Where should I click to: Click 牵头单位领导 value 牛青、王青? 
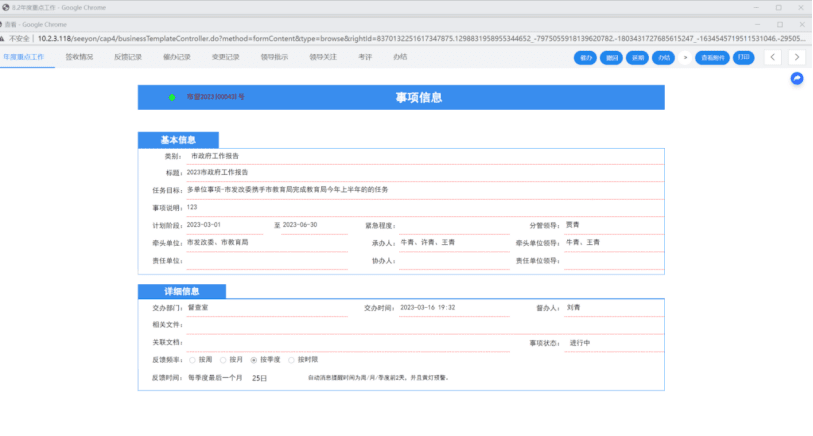583,243
